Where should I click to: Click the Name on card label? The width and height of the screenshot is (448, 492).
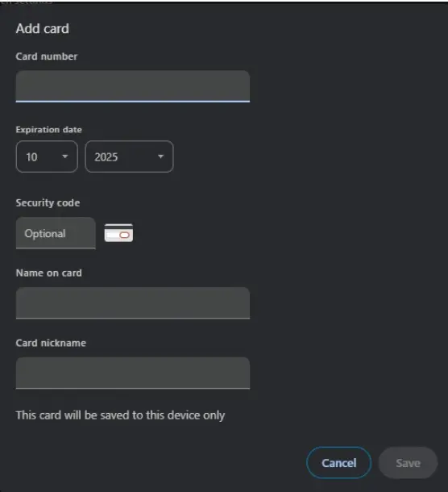[x=48, y=273]
